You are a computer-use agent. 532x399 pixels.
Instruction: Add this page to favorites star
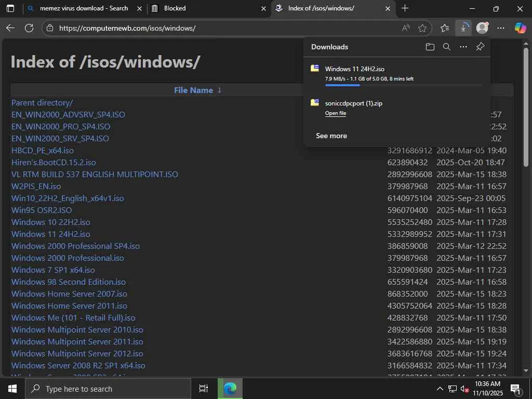(x=422, y=28)
